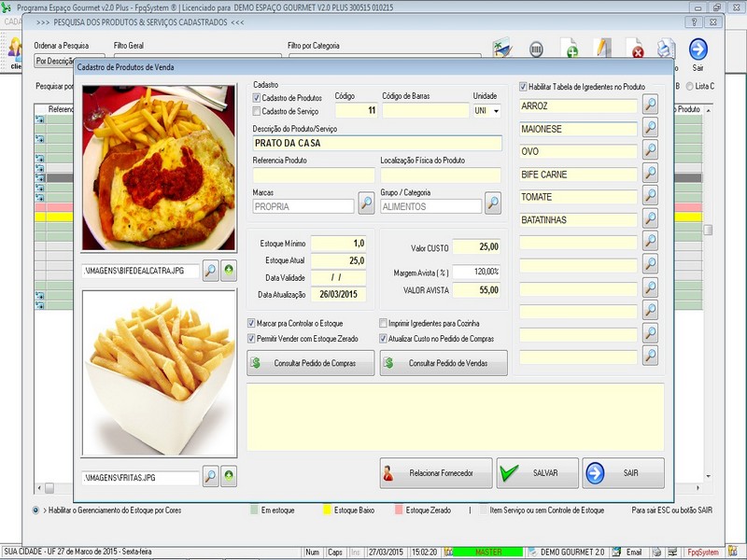Click print documents toolbar icon
This screenshot has width=747, height=560.
tap(666, 49)
